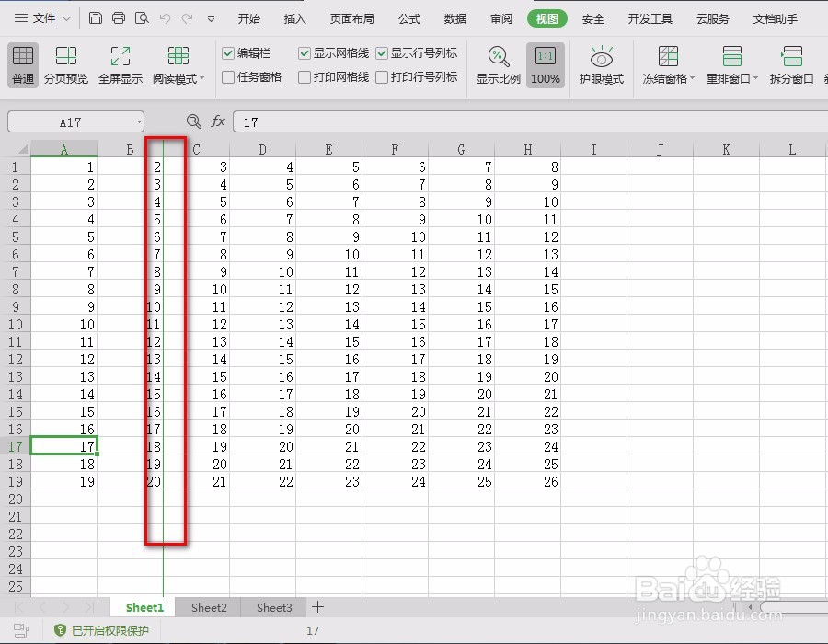Image resolution: width=828 pixels, height=644 pixels.
Task: Switch to Sheet2 worksheet tab
Action: [208, 607]
